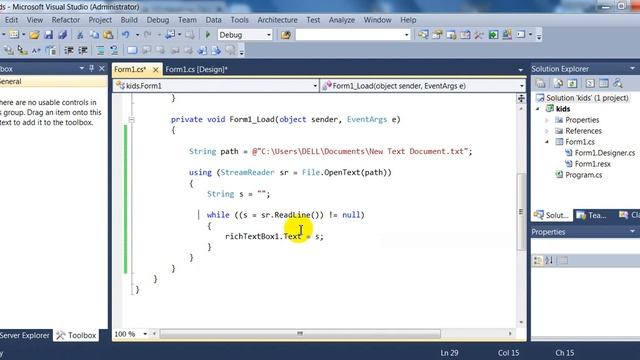Pin the Toolbox panel with auto-hide pin
Screen dimensions: 640x360
[x=91, y=69]
